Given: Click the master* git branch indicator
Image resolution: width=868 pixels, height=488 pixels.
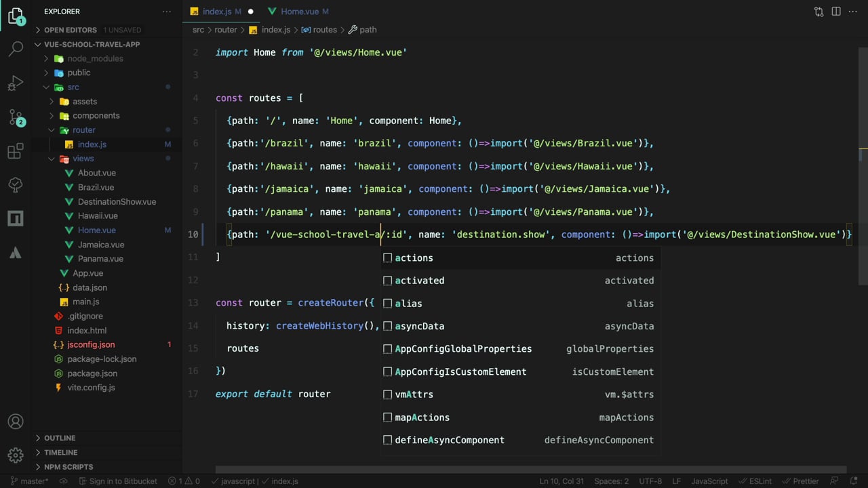Looking at the screenshot, I should pyautogui.click(x=29, y=481).
